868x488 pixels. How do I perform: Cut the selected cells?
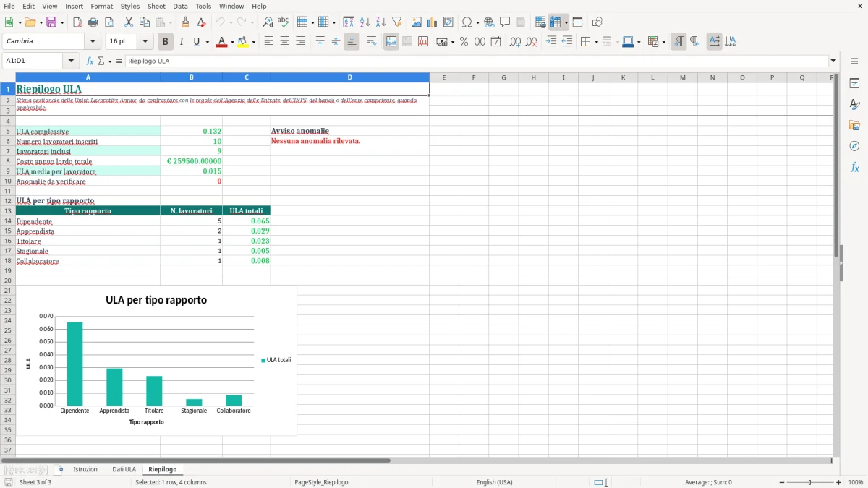(128, 22)
